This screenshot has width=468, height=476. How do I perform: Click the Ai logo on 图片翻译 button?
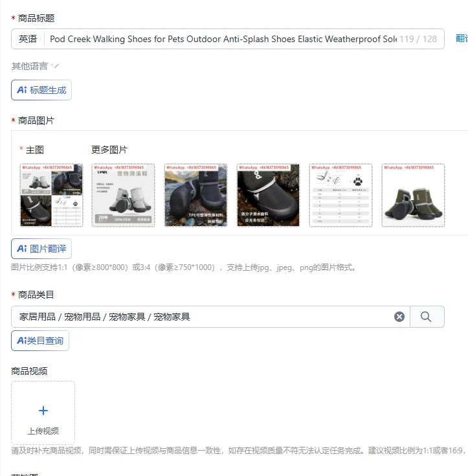tap(22, 249)
